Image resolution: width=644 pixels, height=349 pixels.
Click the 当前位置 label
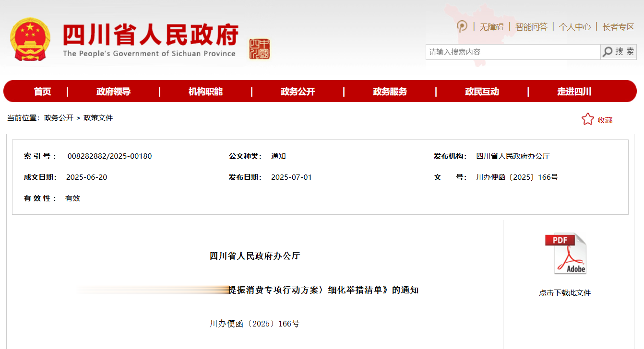(x=23, y=117)
